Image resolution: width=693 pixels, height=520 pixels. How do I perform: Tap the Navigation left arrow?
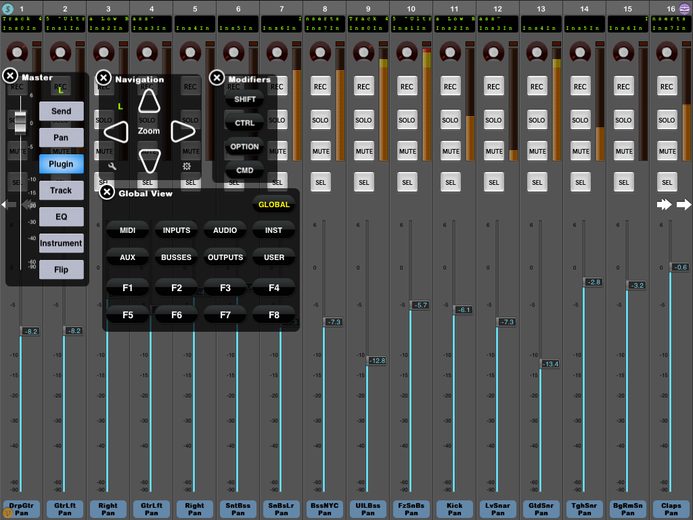coord(116,132)
